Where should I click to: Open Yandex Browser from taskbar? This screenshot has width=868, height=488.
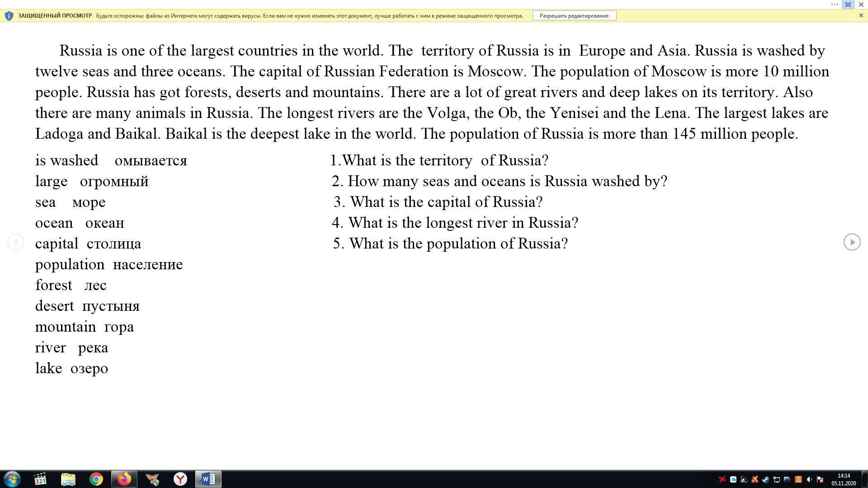coord(180,479)
